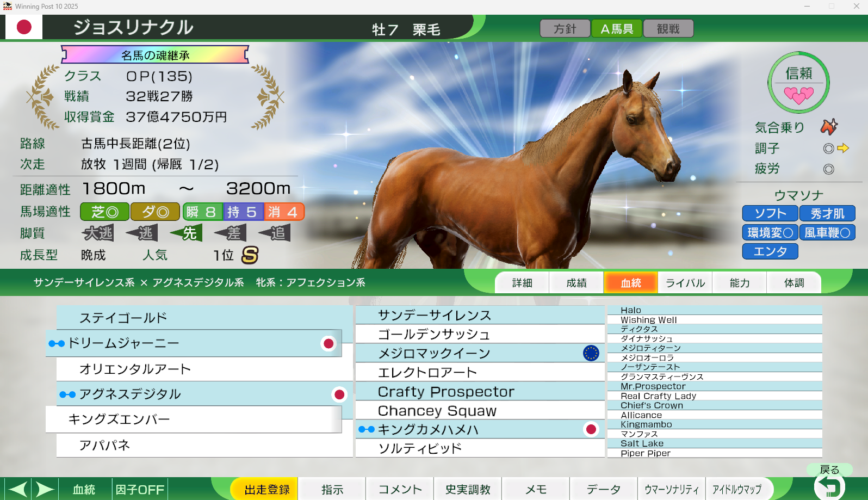Open the コメント comment button
The width and height of the screenshot is (868, 500).
coord(400,490)
